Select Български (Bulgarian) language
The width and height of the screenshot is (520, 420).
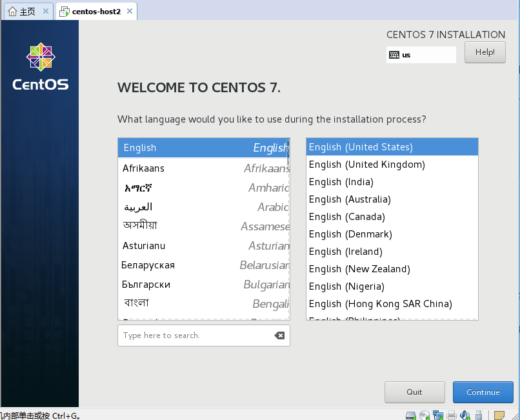203,285
